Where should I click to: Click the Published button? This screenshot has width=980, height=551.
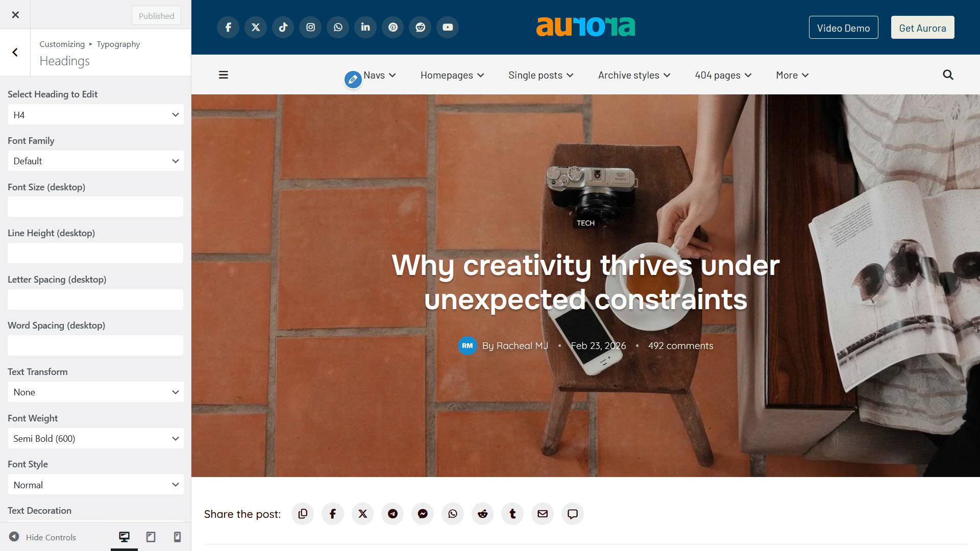[156, 15]
